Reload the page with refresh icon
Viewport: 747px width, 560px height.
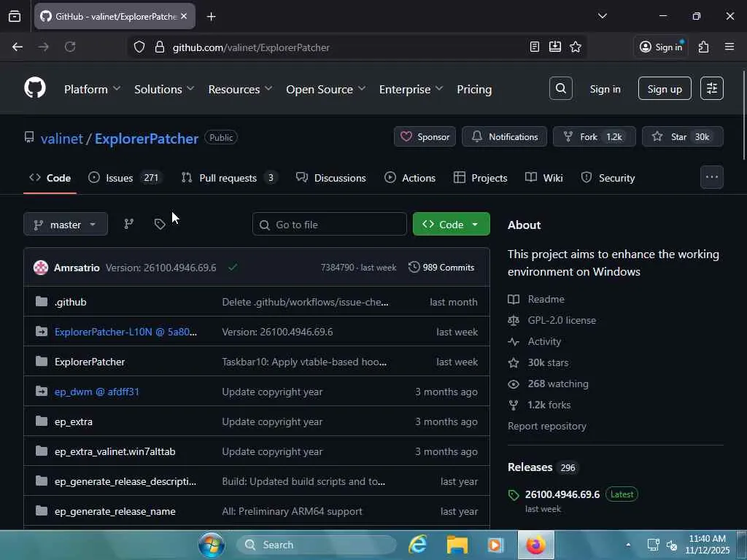click(x=70, y=47)
